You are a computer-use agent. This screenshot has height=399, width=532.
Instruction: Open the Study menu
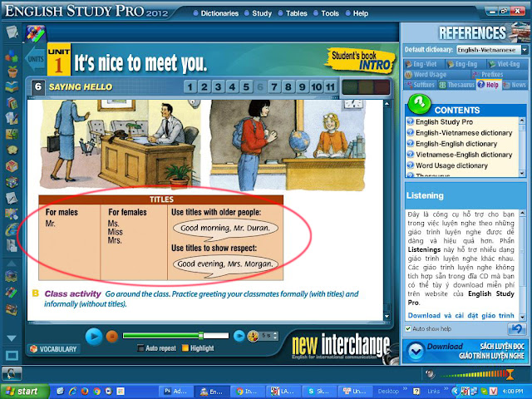click(x=262, y=13)
